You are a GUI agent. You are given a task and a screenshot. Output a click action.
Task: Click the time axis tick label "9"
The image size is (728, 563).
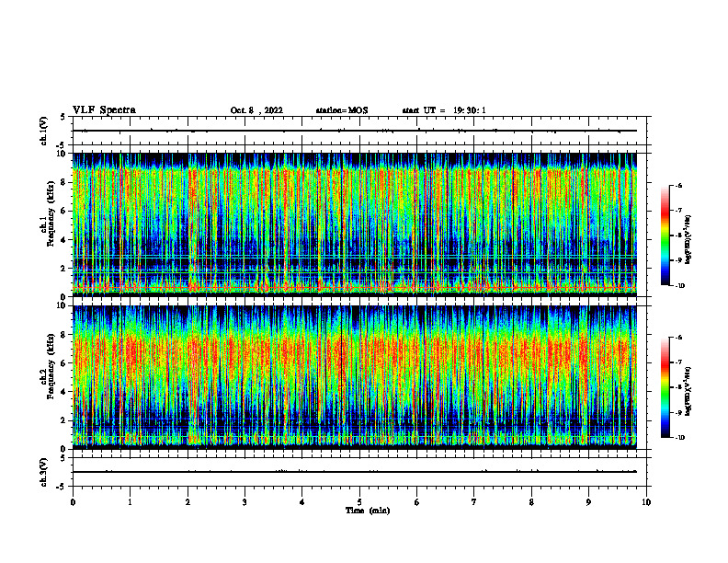point(588,502)
